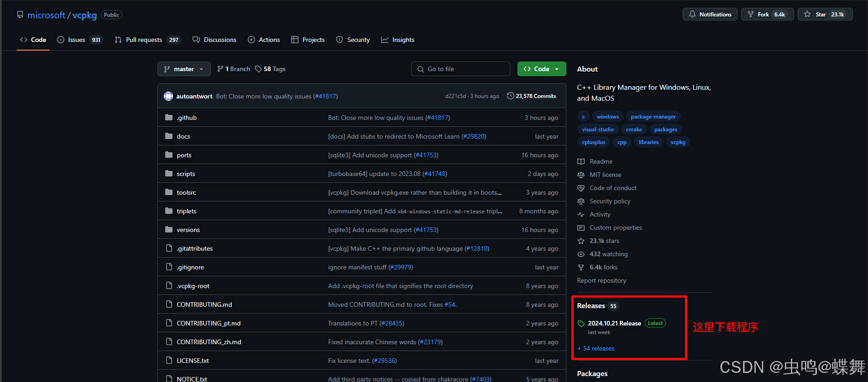Click the Custom properties icon
This screenshot has height=382, width=868.
tap(581, 227)
